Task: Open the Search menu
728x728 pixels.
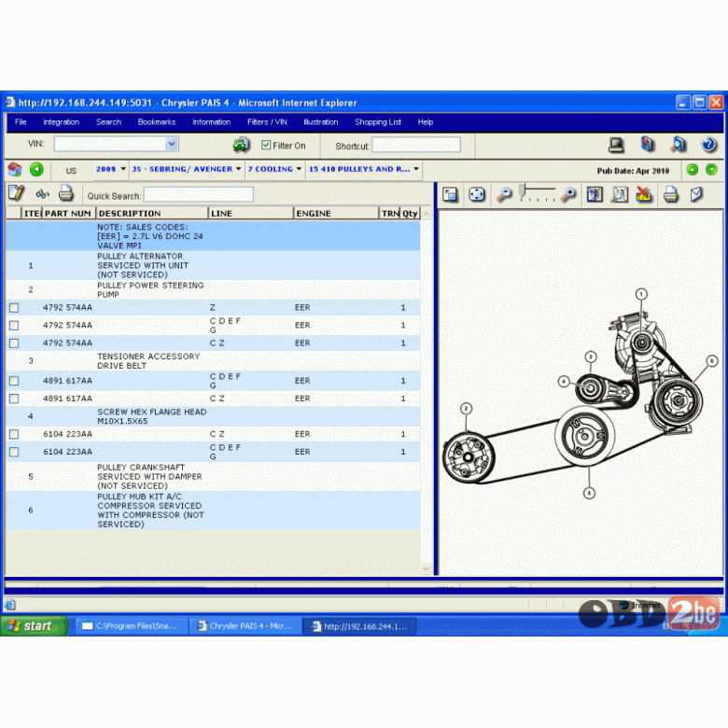Action: tap(108, 122)
